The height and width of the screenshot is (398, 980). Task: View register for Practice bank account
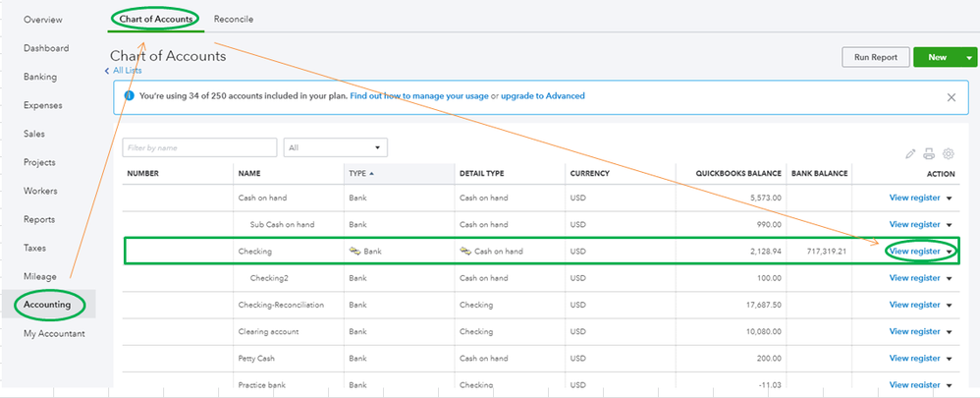(914, 385)
